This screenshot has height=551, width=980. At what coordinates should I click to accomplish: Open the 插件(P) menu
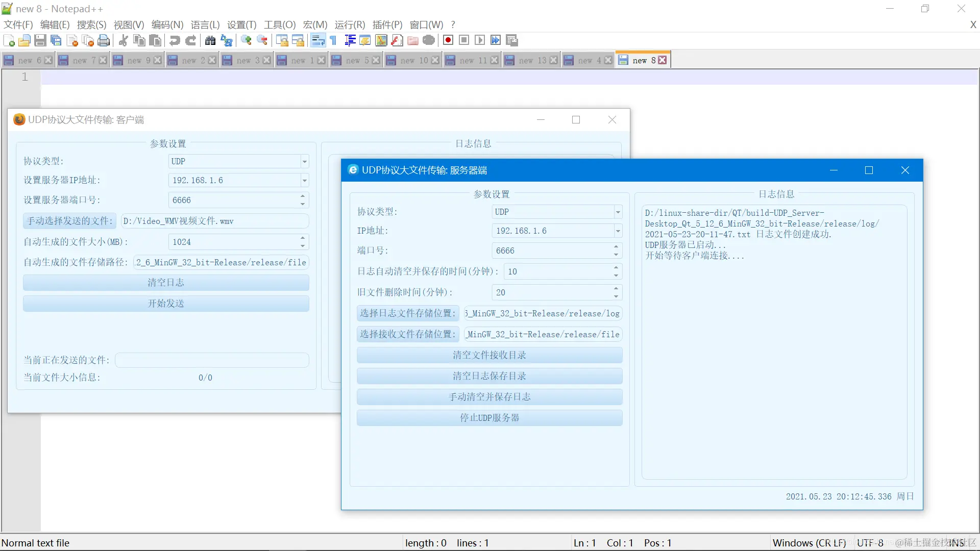coord(387,24)
